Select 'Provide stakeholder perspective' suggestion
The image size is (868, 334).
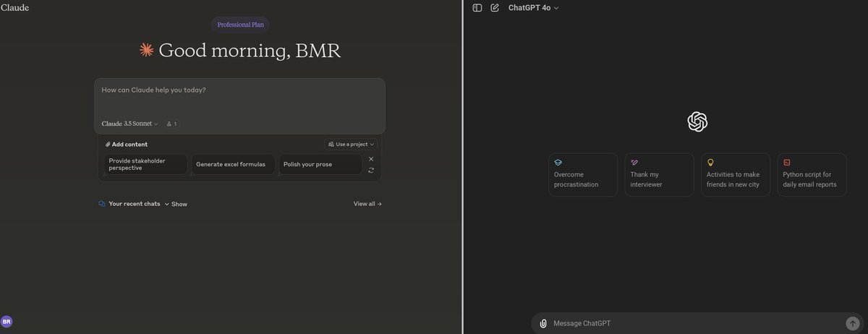[x=146, y=164]
